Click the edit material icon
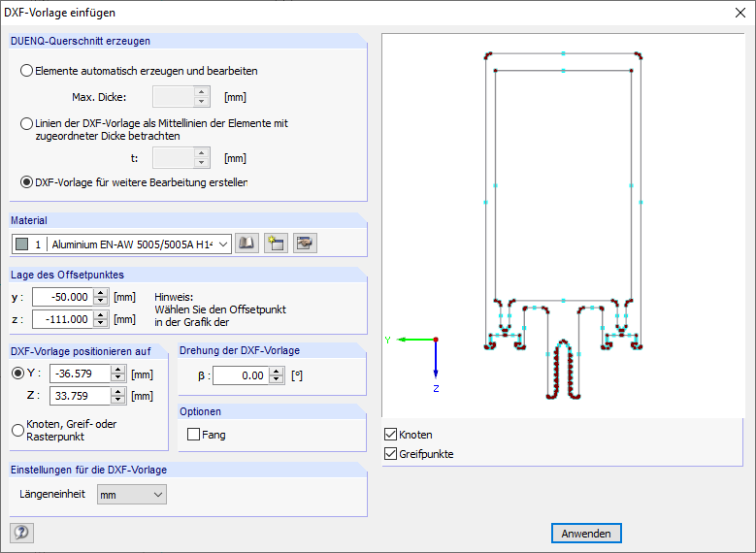Viewport: 756px width, 553px height. click(305, 243)
